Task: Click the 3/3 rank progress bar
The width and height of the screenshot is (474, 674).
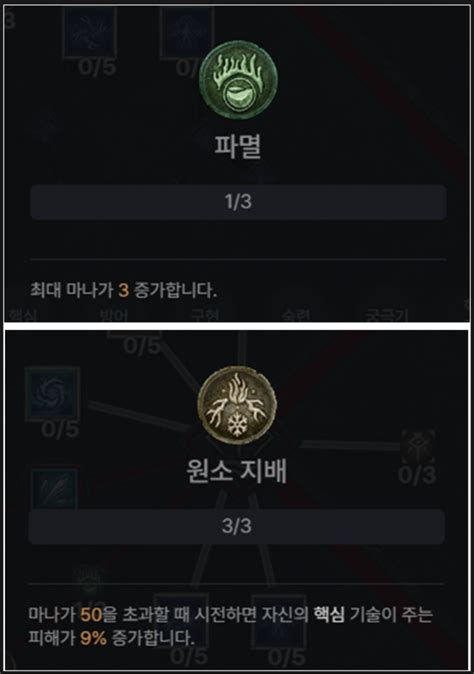Action: click(236, 526)
